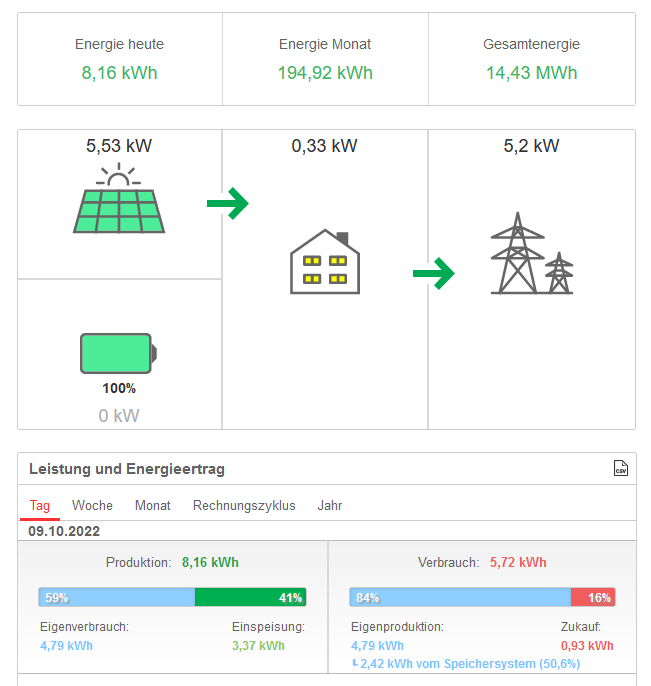Click the date 09.10.2022
Screen dimensions: 651x686
pyautogui.click(x=65, y=531)
